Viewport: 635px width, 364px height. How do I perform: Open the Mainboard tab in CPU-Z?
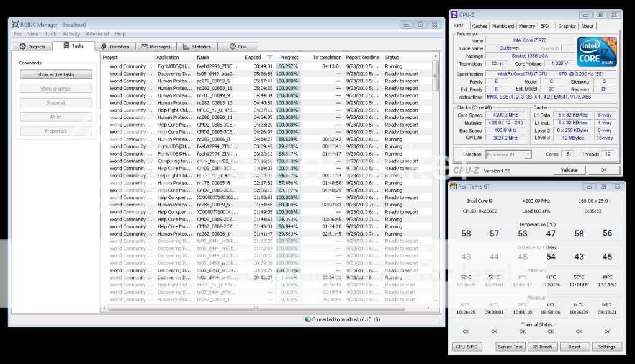point(503,26)
